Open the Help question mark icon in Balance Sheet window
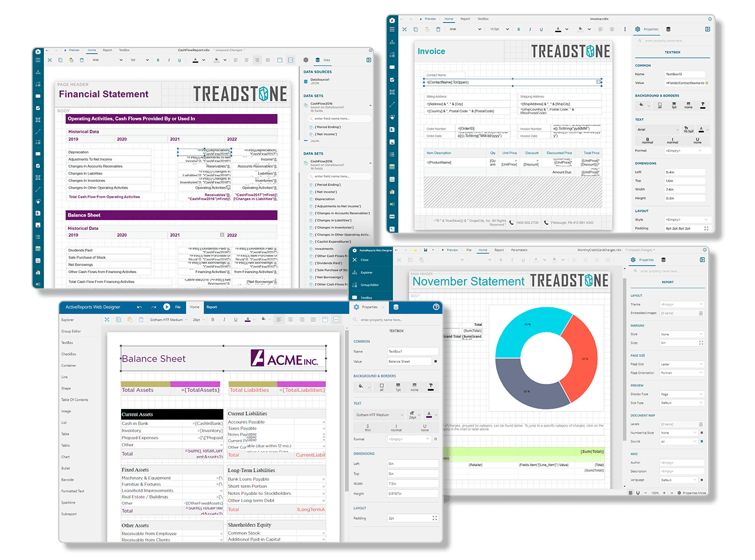This screenshot has width=755, height=560. pos(435,307)
